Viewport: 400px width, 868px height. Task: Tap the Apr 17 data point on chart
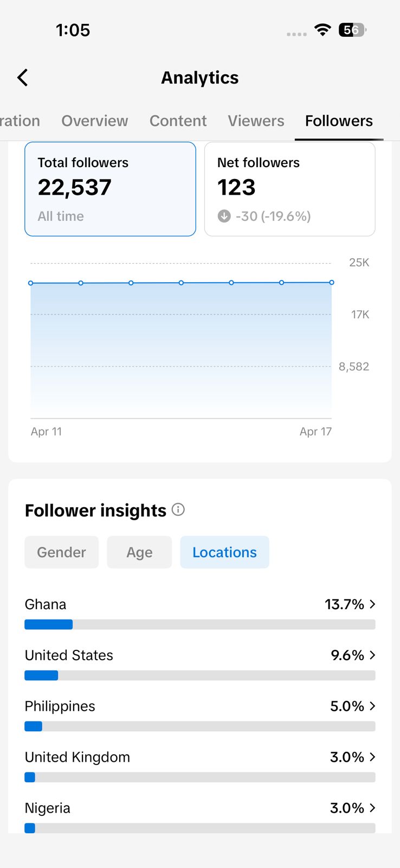(332, 283)
